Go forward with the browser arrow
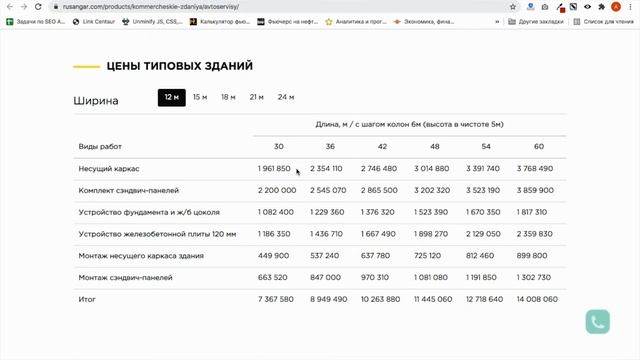 click(24, 7)
